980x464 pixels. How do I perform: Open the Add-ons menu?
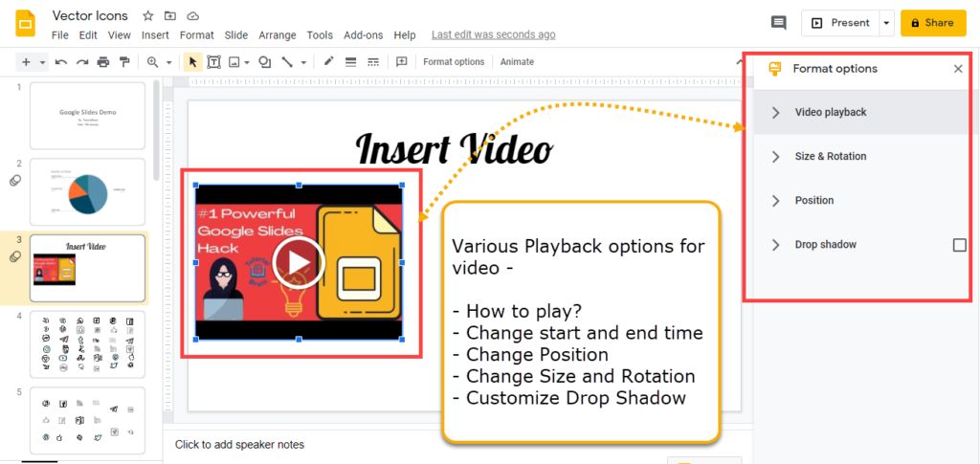(x=363, y=35)
